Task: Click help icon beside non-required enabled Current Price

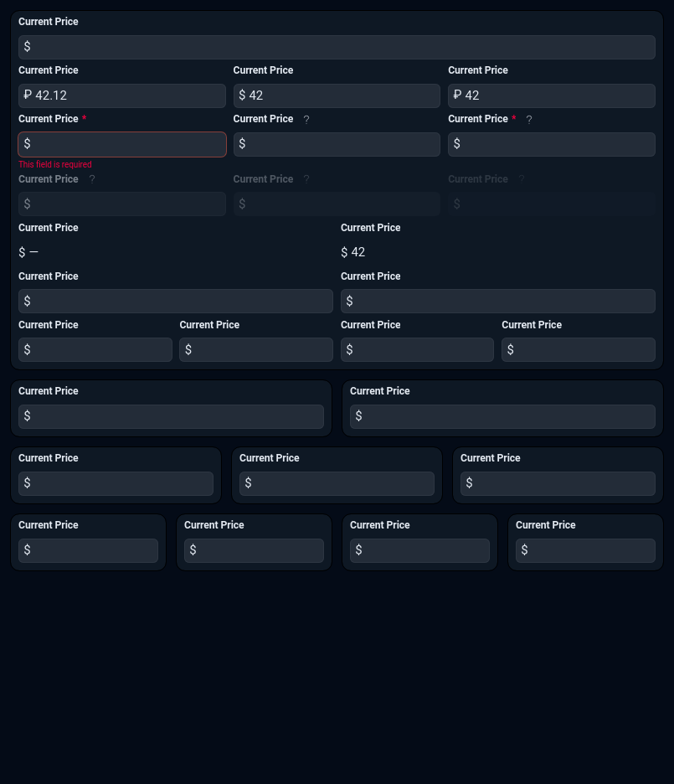Action: [x=306, y=120]
